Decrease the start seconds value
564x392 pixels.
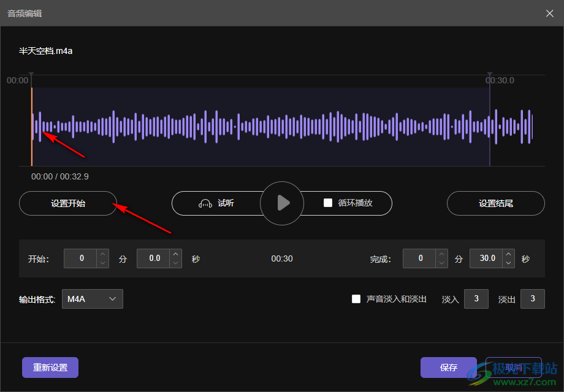point(176,263)
